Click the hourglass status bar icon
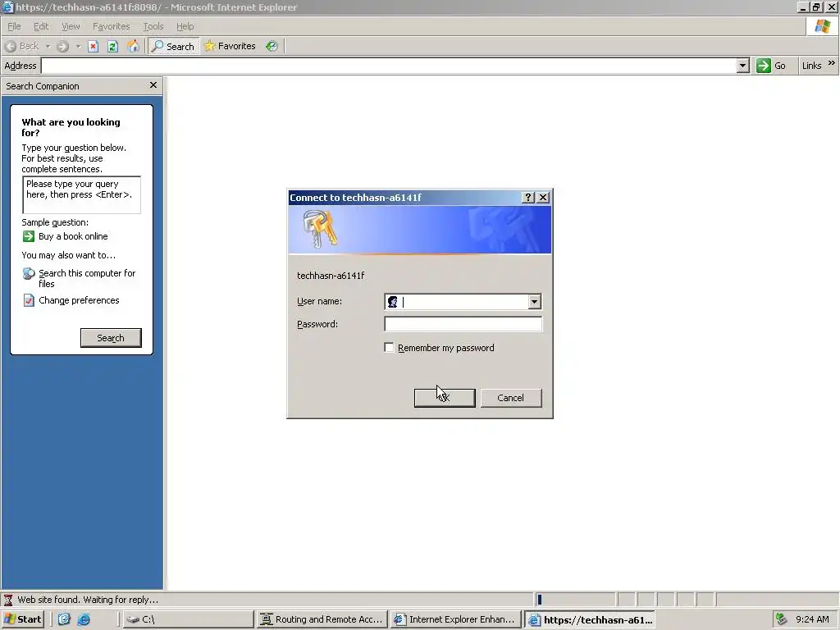 (8, 600)
